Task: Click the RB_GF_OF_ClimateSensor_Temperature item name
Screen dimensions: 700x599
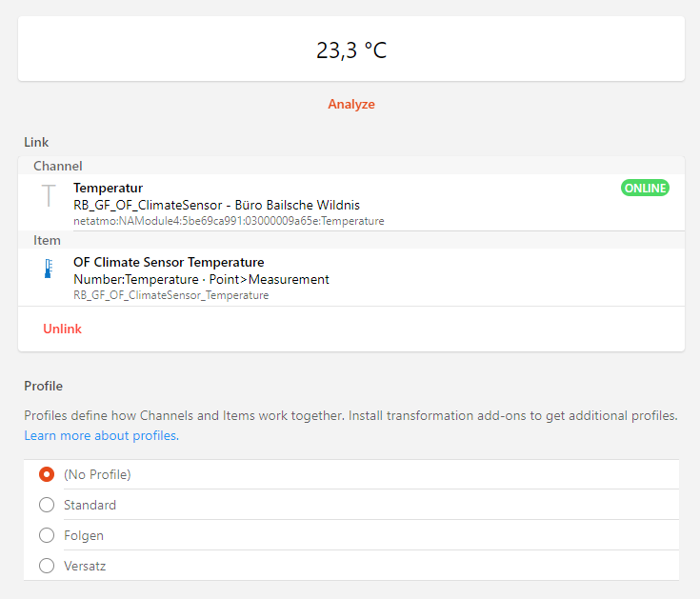Action: (x=170, y=295)
